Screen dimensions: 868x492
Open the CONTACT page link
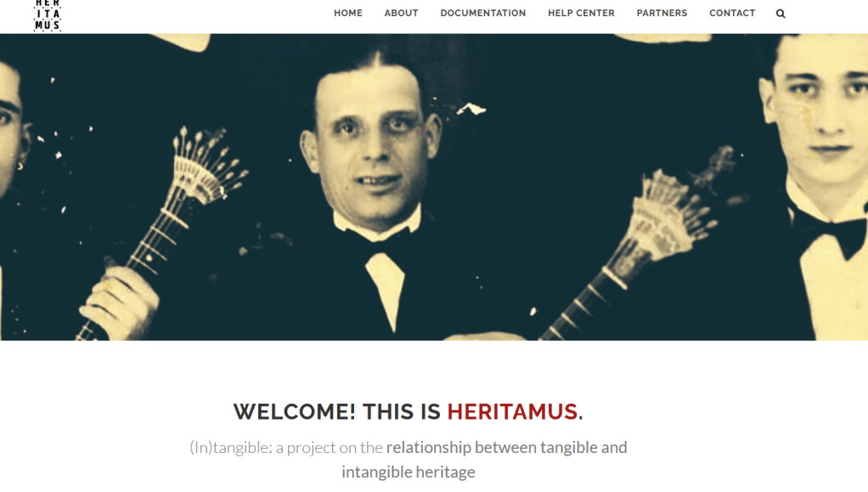click(x=732, y=14)
